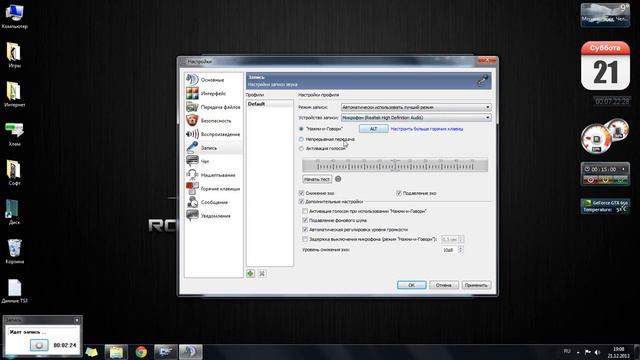
Task: Open the Софт desktop folder
Action: coord(14,173)
